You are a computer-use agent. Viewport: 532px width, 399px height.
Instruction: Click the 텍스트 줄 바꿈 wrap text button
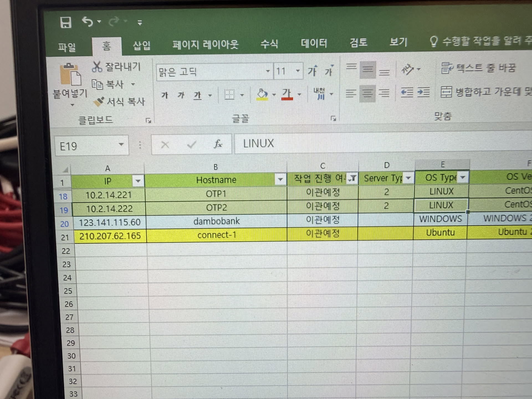(x=479, y=68)
